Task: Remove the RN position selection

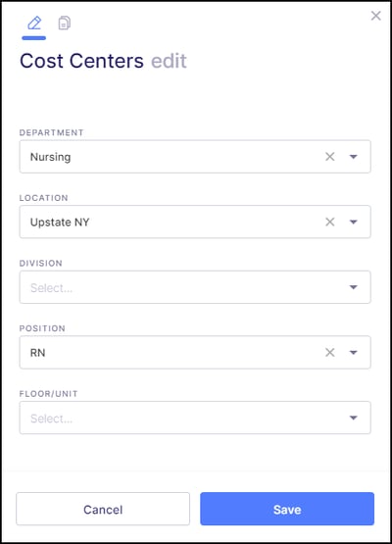Action: [x=330, y=353]
